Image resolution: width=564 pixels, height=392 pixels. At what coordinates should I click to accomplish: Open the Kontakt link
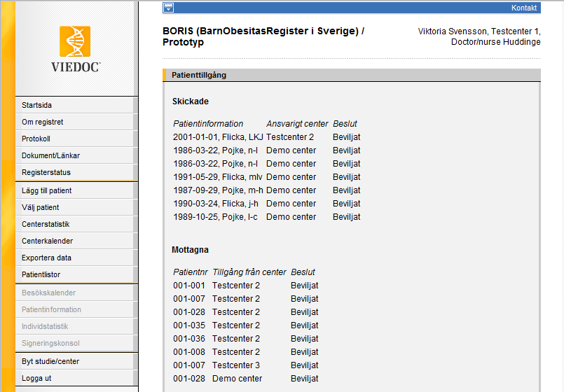point(524,8)
